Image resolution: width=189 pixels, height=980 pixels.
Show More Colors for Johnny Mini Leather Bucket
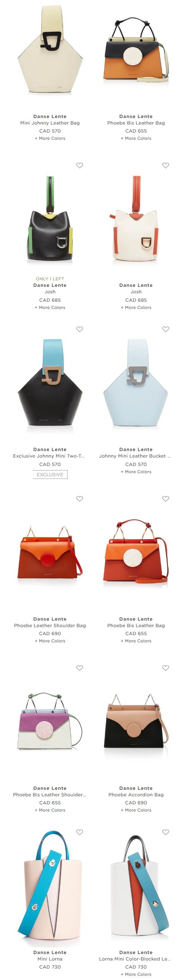[x=136, y=472]
